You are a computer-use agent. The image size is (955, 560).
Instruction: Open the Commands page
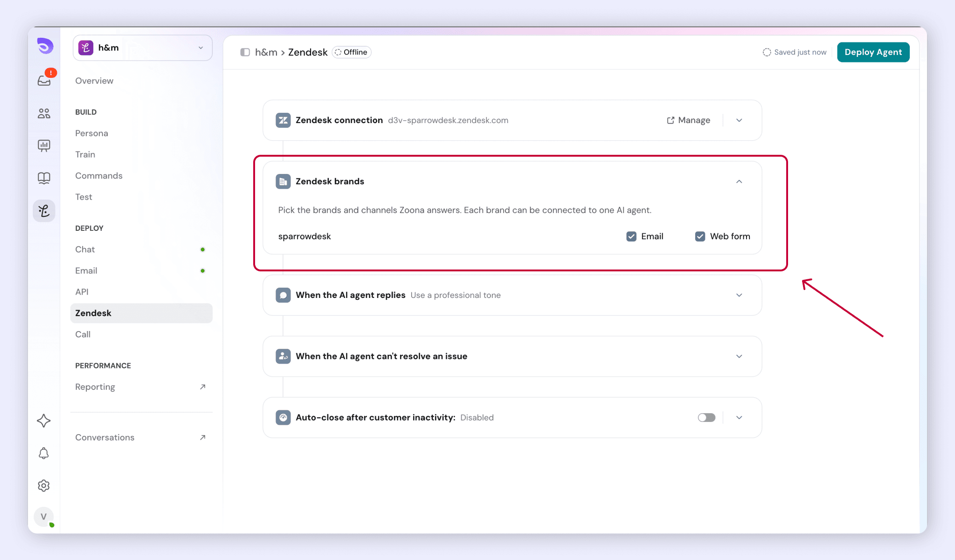pos(99,176)
